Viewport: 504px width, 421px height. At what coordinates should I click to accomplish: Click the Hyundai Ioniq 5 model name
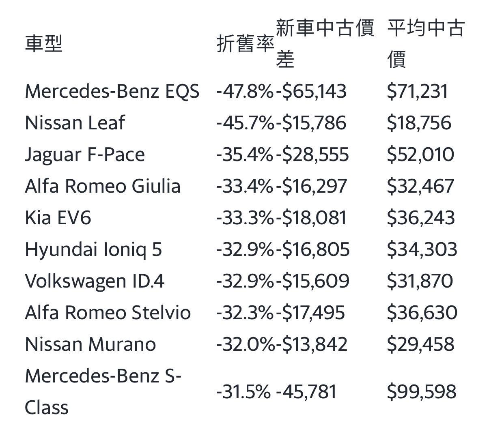pyautogui.click(x=93, y=249)
